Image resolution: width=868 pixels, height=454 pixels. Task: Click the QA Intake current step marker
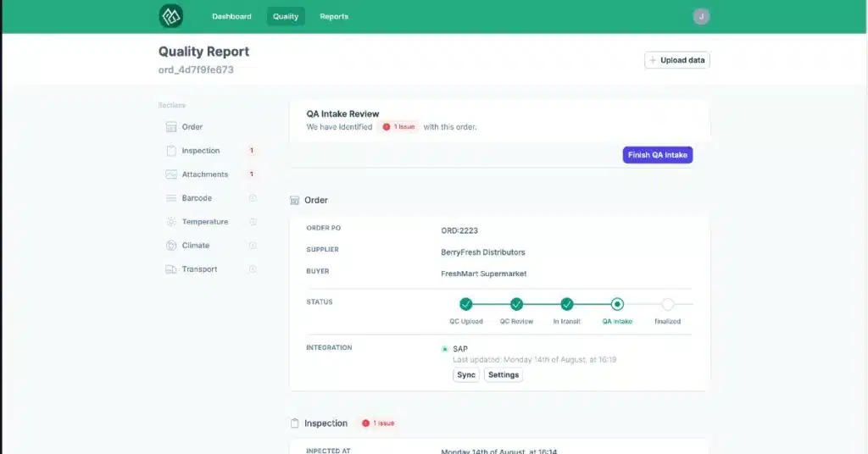click(x=617, y=304)
